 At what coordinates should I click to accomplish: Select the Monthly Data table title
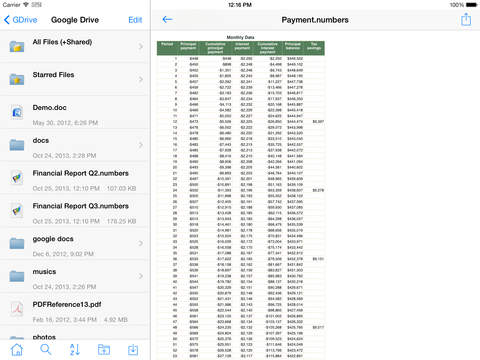[240, 37]
